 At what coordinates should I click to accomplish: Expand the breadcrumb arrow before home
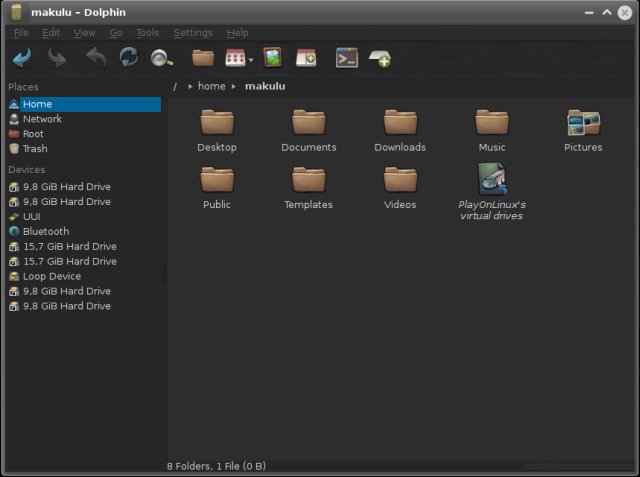point(190,87)
